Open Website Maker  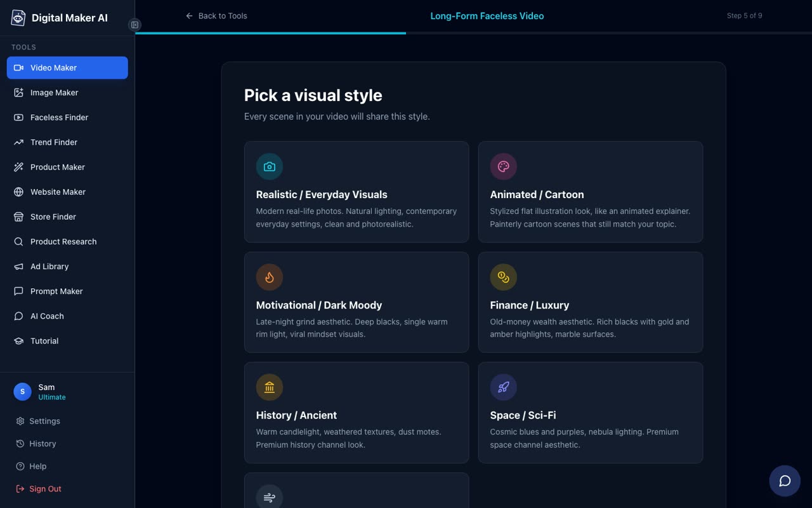click(67, 192)
